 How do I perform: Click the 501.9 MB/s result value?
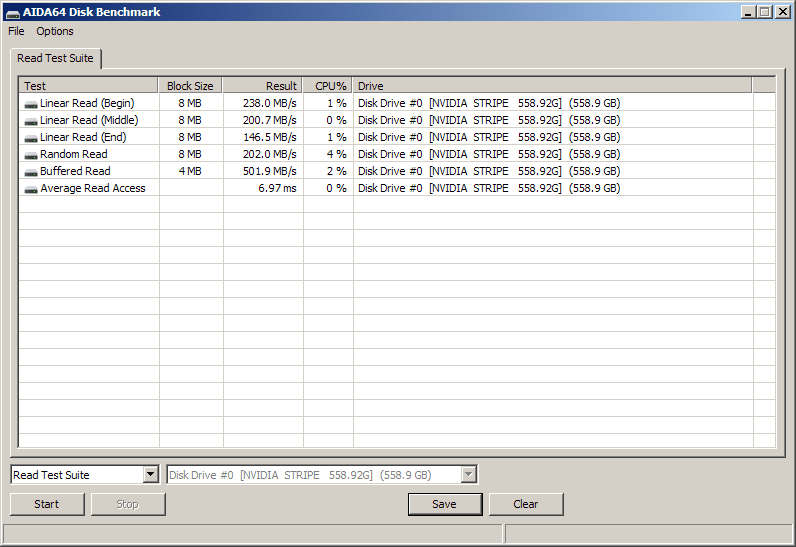[270, 171]
